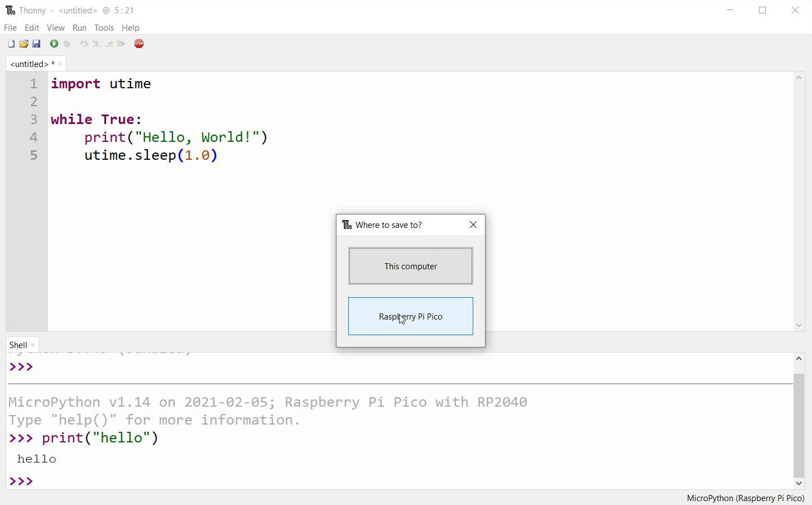Switch to the Shell tab

click(17, 345)
